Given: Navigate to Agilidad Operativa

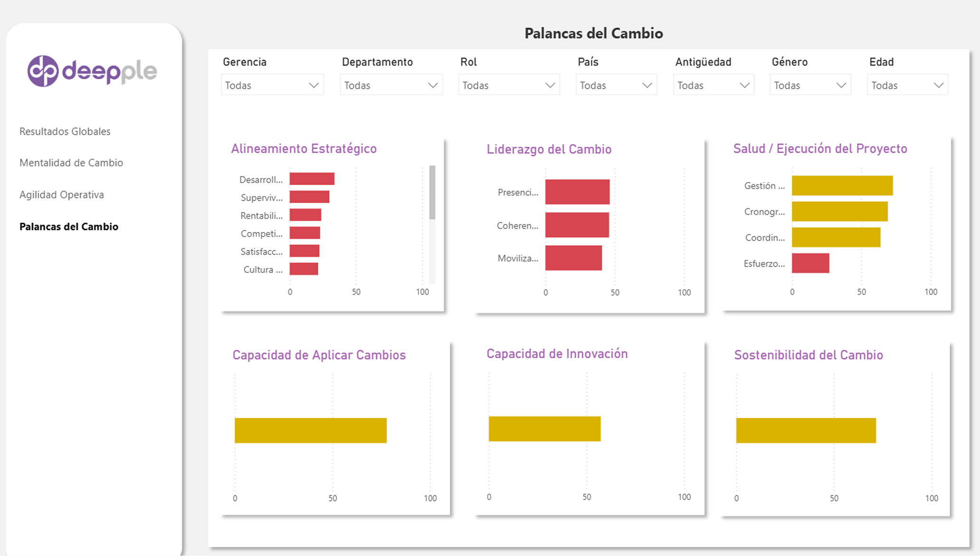Looking at the screenshot, I should (62, 195).
